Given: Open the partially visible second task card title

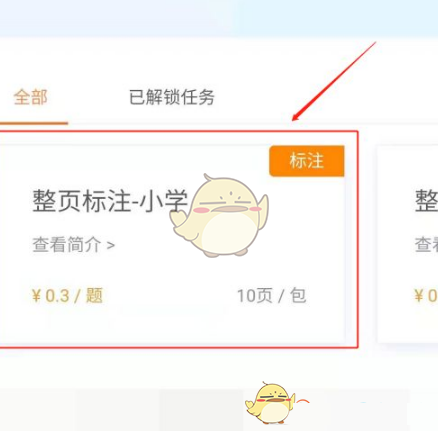Looking at the screenshot, I should pos(426,201).
